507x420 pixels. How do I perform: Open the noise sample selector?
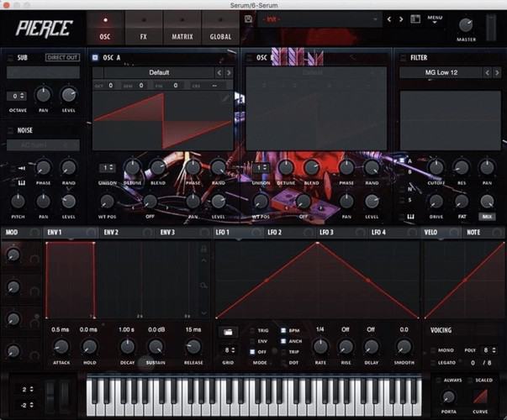click(43, 145)
